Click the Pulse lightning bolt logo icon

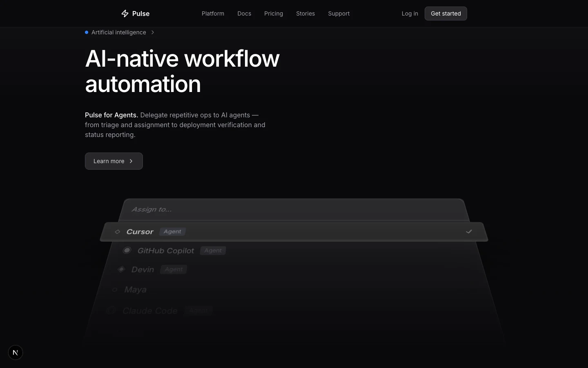point(125,13)
